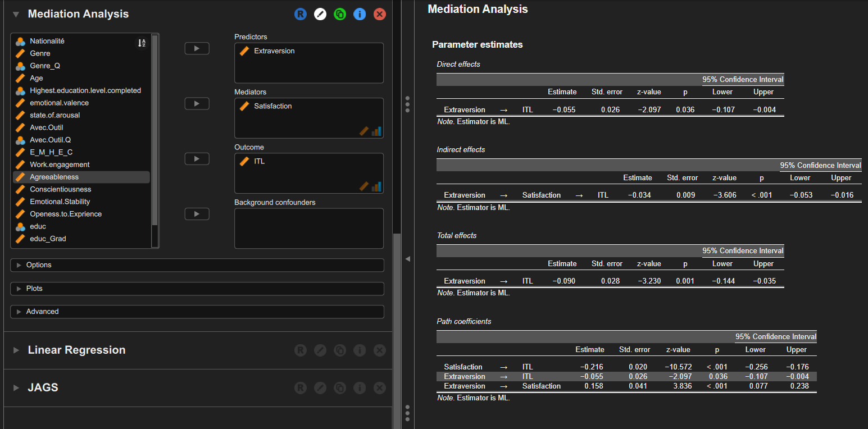Click the lower three-dot divider handle
The height and width of the screenshot is (429, 868).
coord(407,413)
